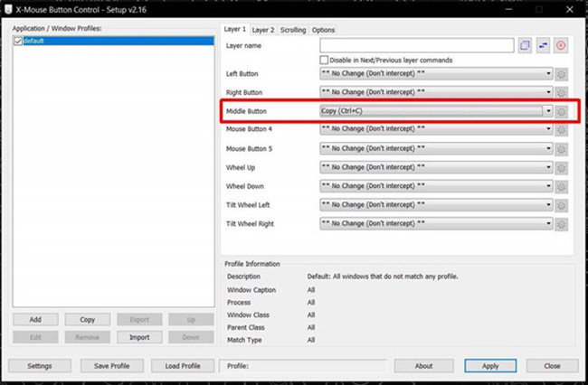Open the Mouse Button 4 dropdown
This screenshot has height=385, width=588.
[x=548, y=129]
